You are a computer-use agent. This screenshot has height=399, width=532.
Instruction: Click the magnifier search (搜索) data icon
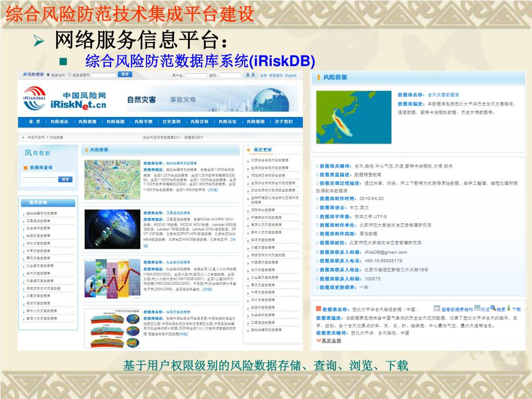(493, 308)
